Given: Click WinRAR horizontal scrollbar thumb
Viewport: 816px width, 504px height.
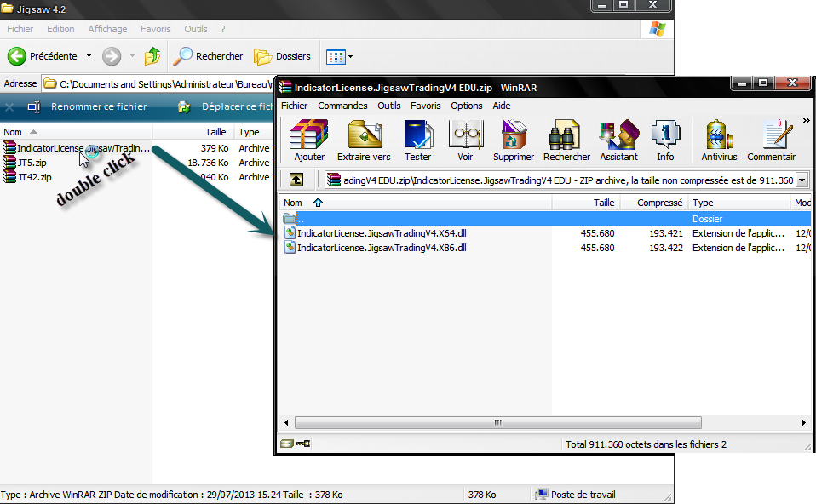Looking at the screenshot, I should click(498, 422).
